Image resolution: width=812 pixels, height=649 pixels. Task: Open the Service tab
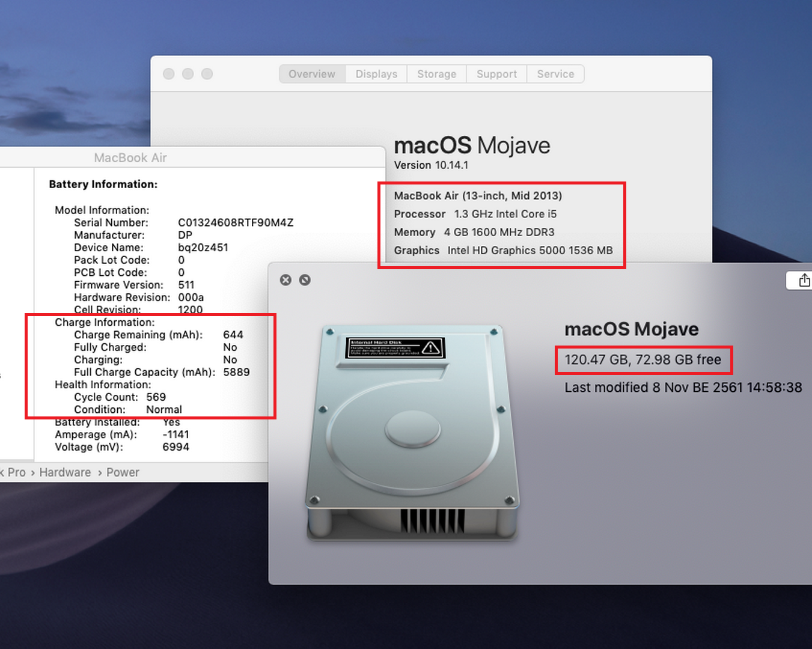pyautogui.click(x=555, y=74)
